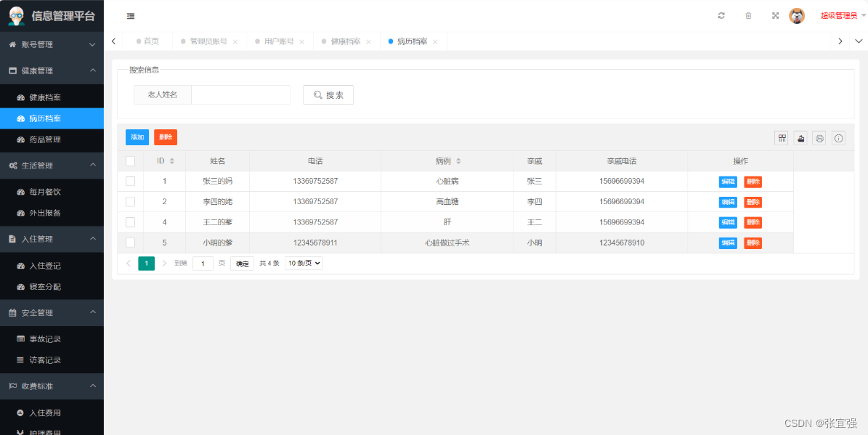Viewport: 868px width, 435px height.
Task: Open 寝室分配 in the sidebar
Action: click(x=52, y=287)
